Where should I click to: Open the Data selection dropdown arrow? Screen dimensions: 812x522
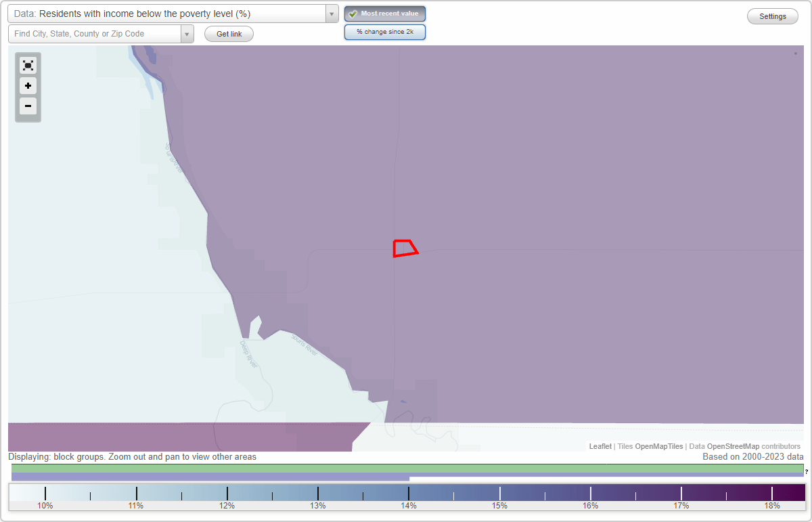(332, 14)
